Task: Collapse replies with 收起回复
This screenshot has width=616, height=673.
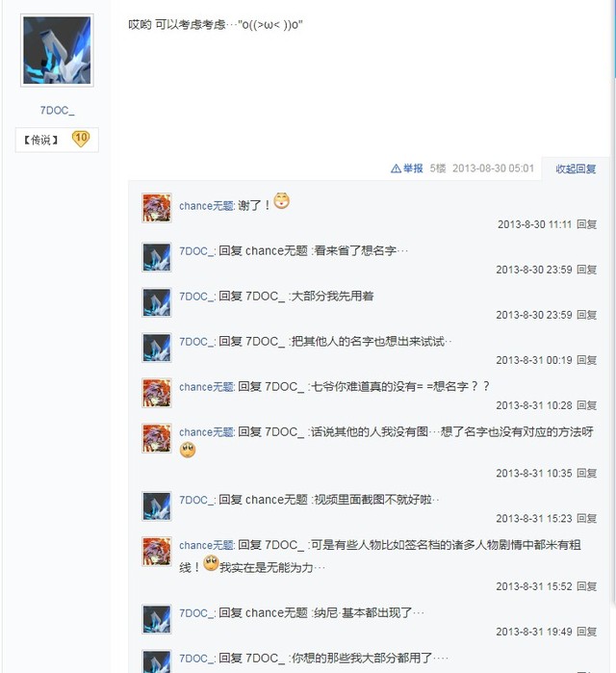Action: 576,168
